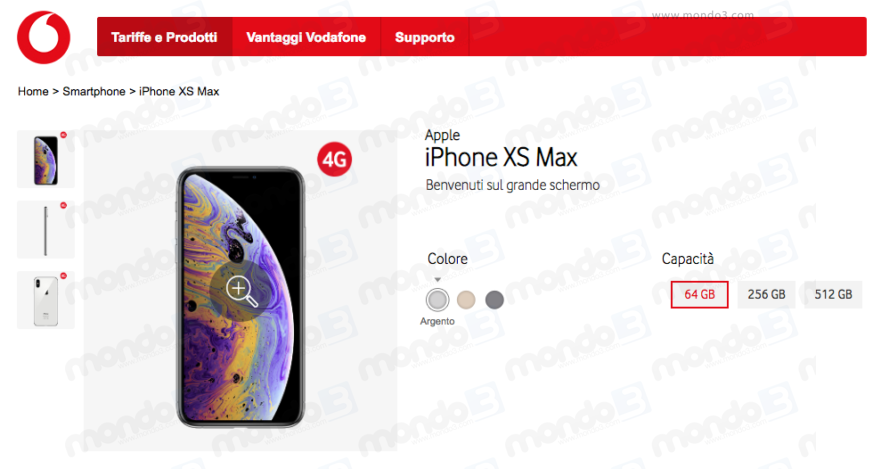Viewport: 881px width, 469px height.
Task: Select the front view phone thumbnail
Action: [x=46, y=160]
